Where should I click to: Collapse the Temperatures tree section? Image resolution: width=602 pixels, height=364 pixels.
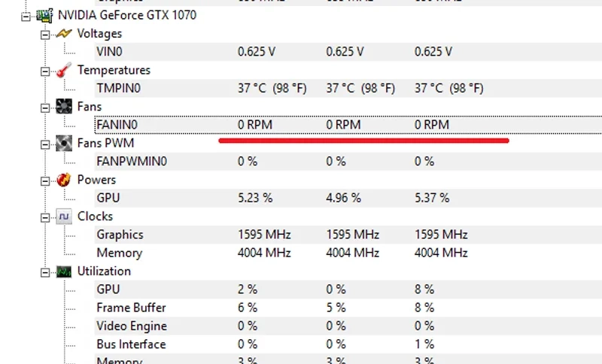tap(45, 71)
